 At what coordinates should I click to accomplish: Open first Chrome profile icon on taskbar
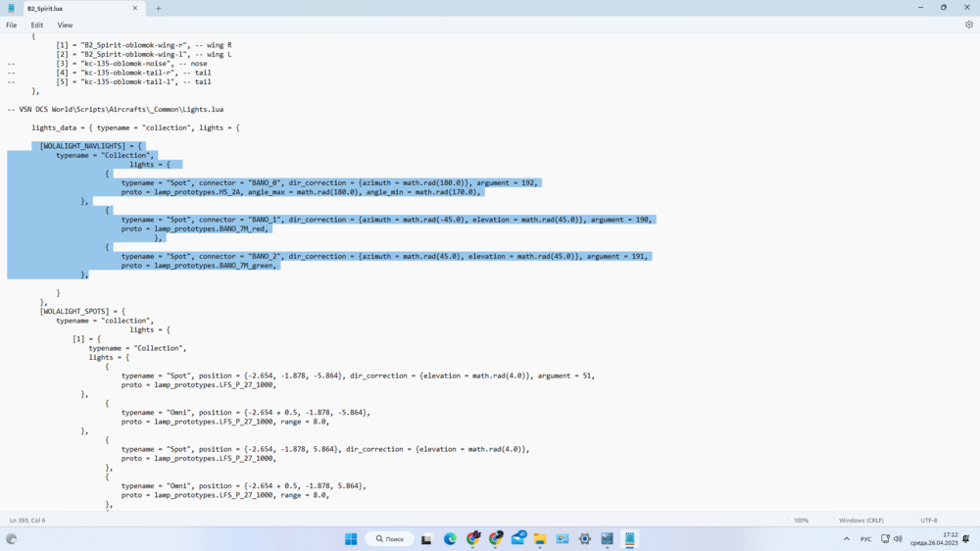(473, 538)
